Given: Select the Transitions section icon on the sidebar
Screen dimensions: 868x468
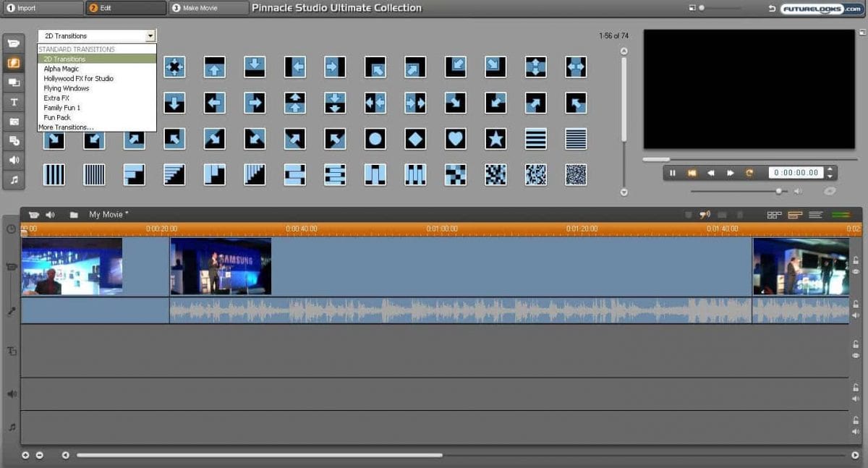Looking at the screenshot, I should coord(13,63).
